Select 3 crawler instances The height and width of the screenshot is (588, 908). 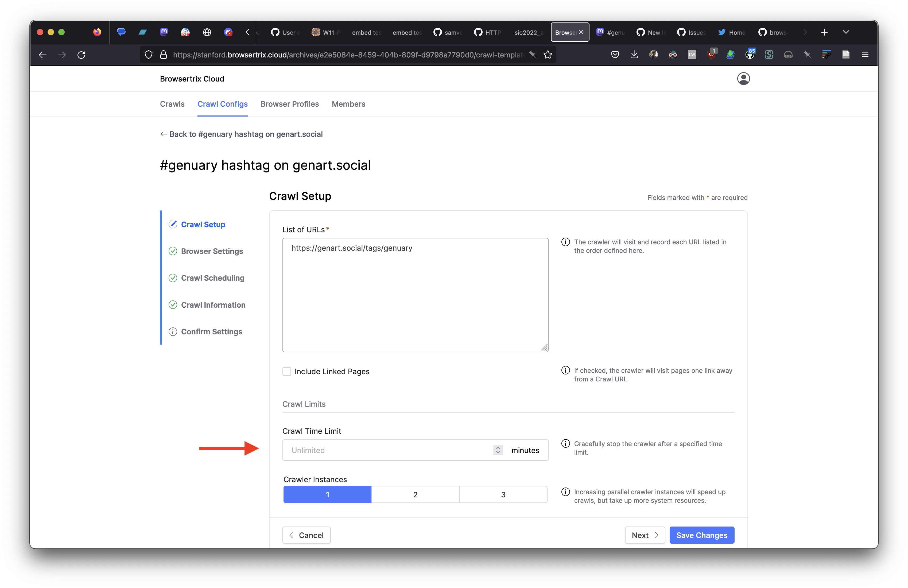tap(503, 494)
